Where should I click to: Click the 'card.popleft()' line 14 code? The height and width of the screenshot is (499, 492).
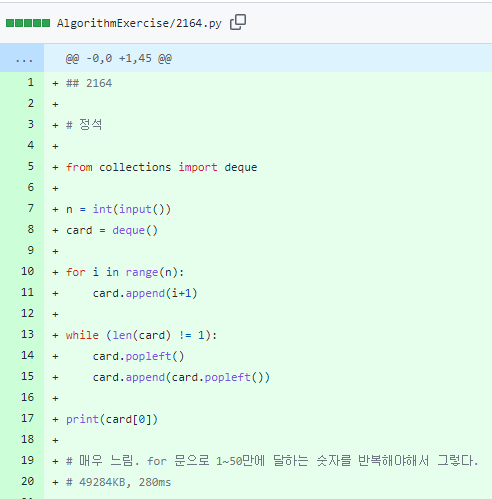point(138,356)
